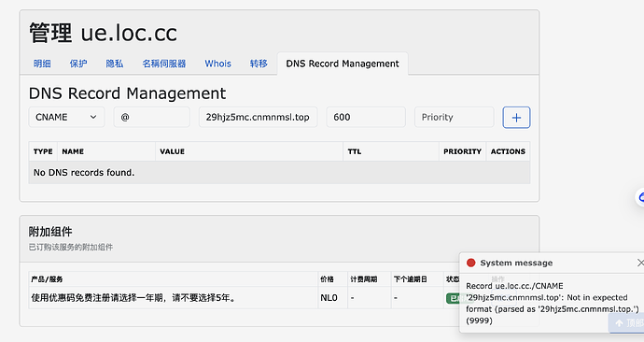
Task: Click the PRIORITY column header
Action: 462,151
